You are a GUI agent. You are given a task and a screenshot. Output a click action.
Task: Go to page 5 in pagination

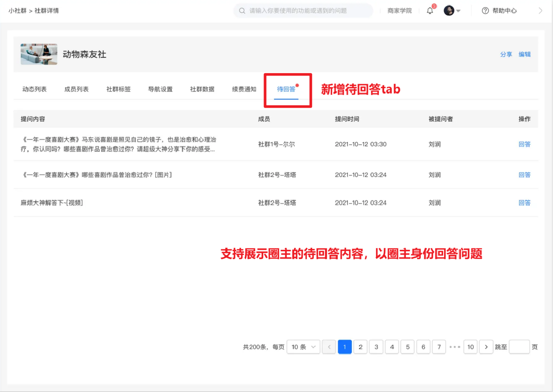(x=407, y=347)
